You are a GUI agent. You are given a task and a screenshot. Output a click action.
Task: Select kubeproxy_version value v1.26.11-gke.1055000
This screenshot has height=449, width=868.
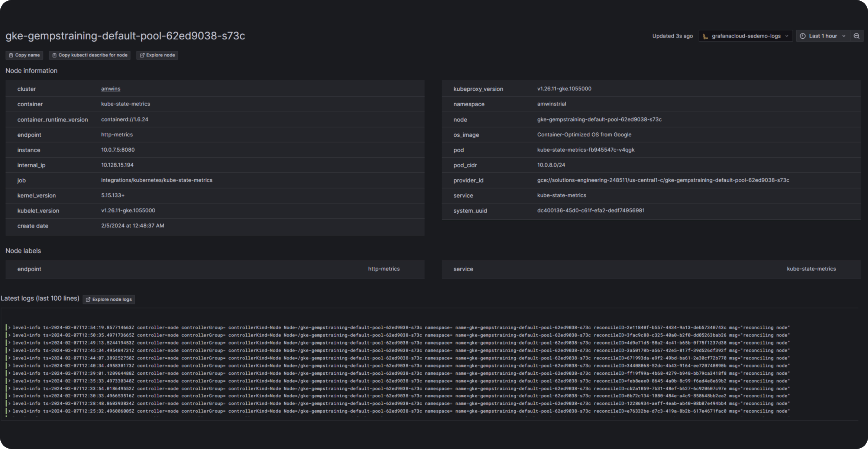pyautogui.click(x=564, y=89)
